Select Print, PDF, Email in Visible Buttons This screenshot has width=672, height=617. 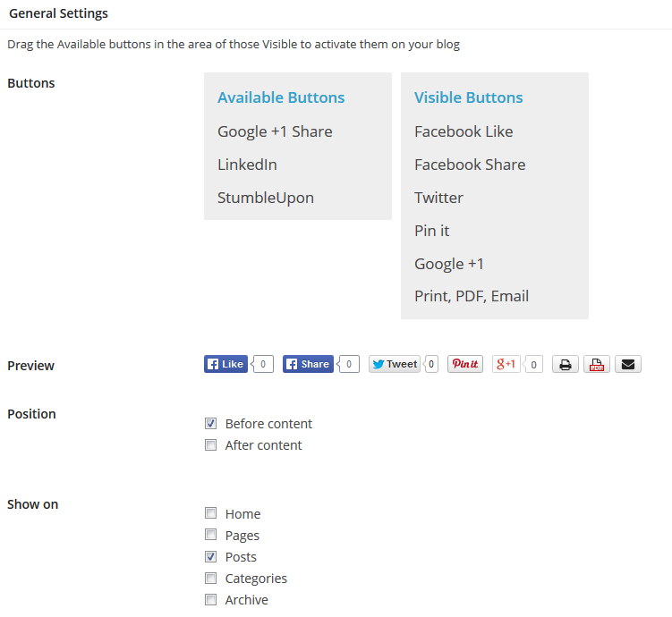click(x=472, y=296)
